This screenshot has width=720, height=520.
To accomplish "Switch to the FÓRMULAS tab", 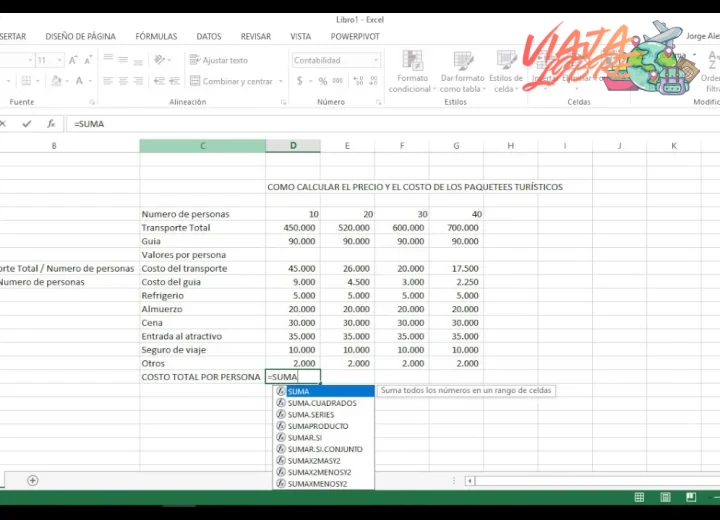I will click(156, 36).
